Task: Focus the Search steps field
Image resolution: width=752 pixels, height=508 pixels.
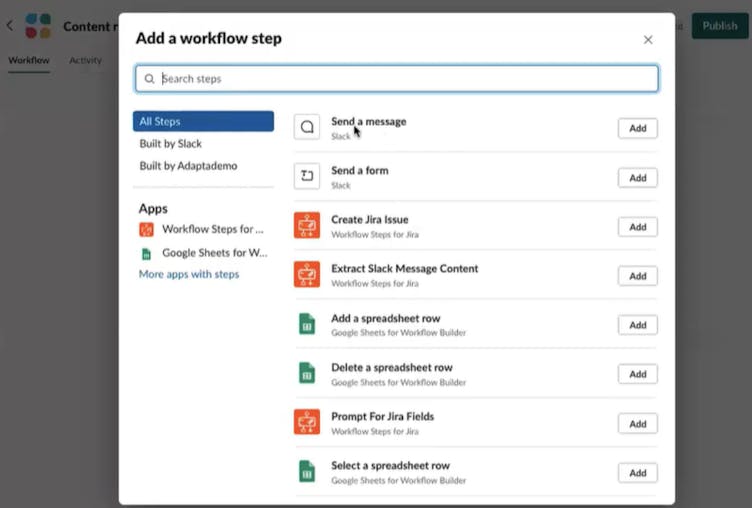Action: point(397,78)
